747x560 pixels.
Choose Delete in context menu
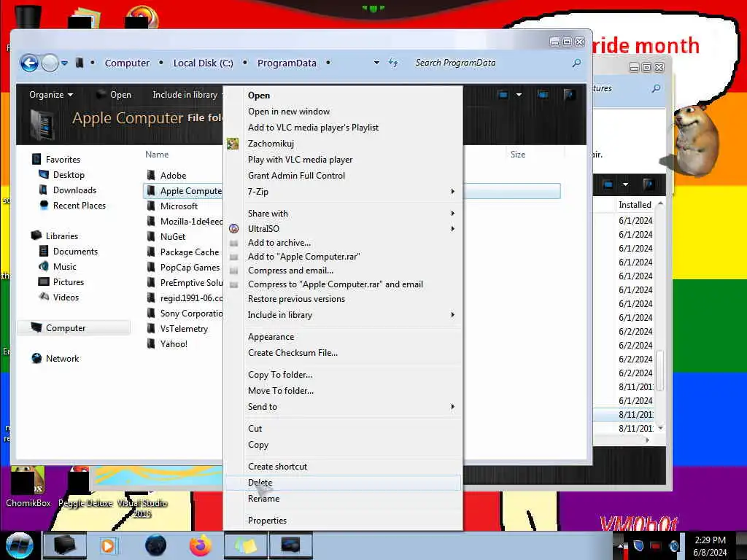point(343,483)
